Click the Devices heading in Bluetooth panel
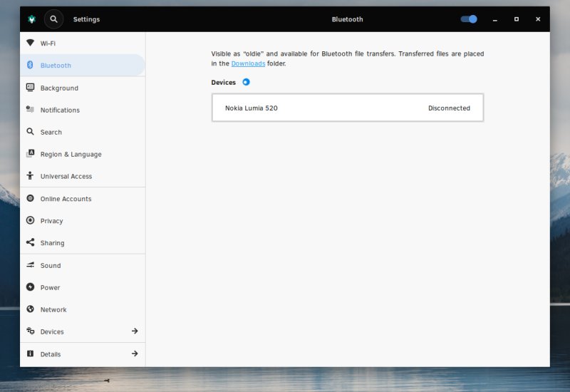 223,83
